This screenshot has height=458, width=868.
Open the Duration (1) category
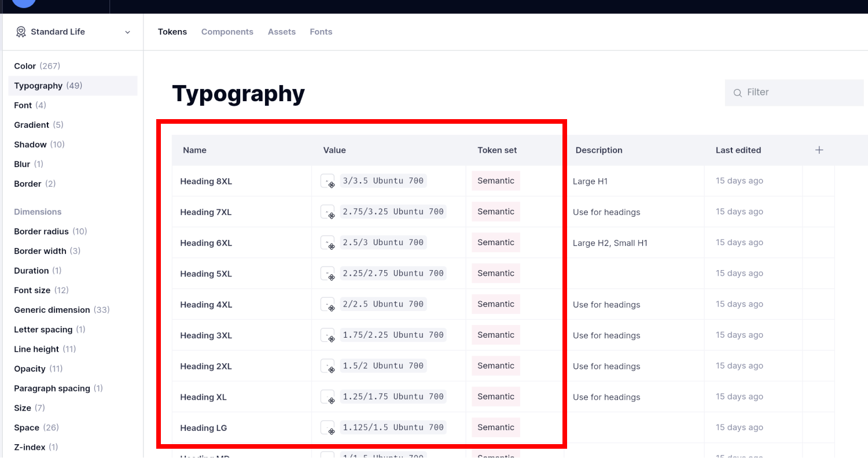coord(73,271)
